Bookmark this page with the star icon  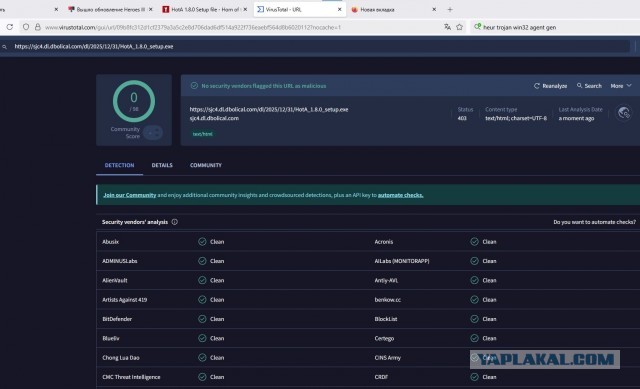[460, 27]
